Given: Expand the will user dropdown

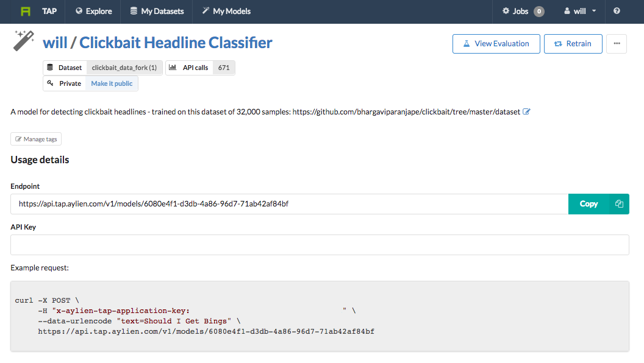Looking at the screenshot, I should pos(580,11).
